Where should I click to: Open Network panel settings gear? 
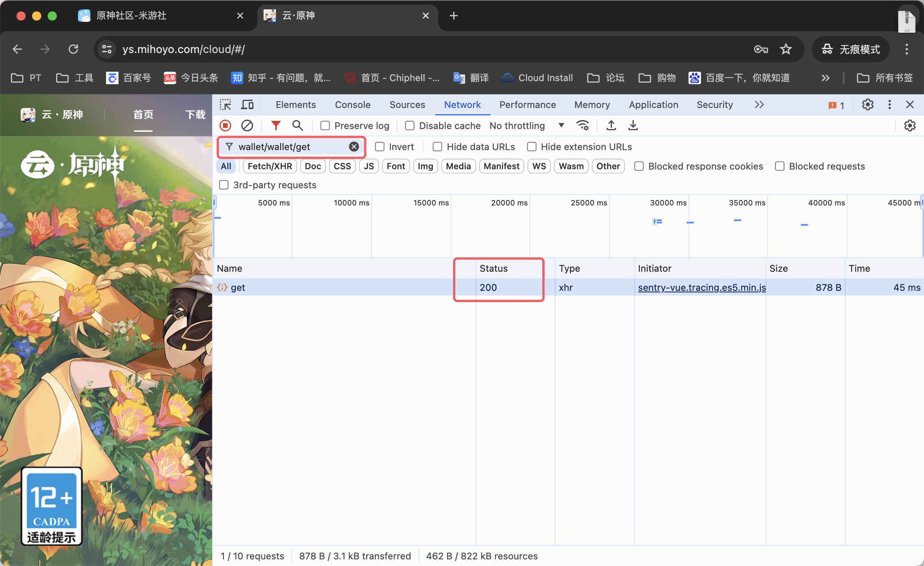(910, 126)
